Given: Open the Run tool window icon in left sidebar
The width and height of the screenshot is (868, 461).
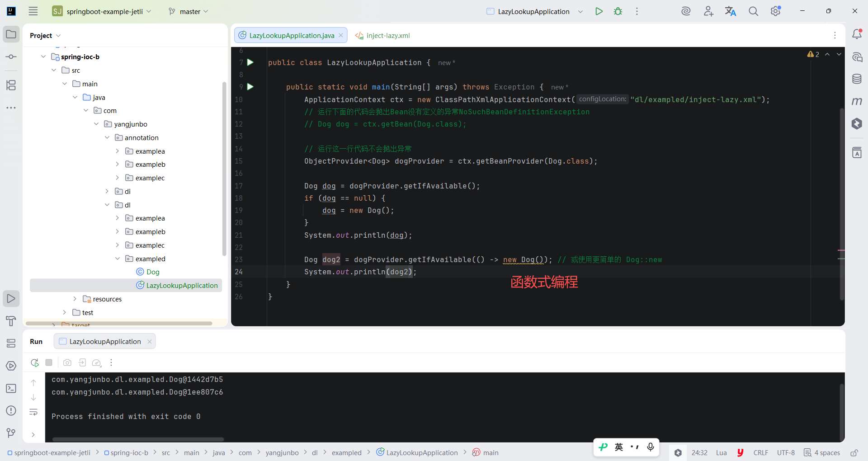Looking at the screenshot, I should point(11,299).
